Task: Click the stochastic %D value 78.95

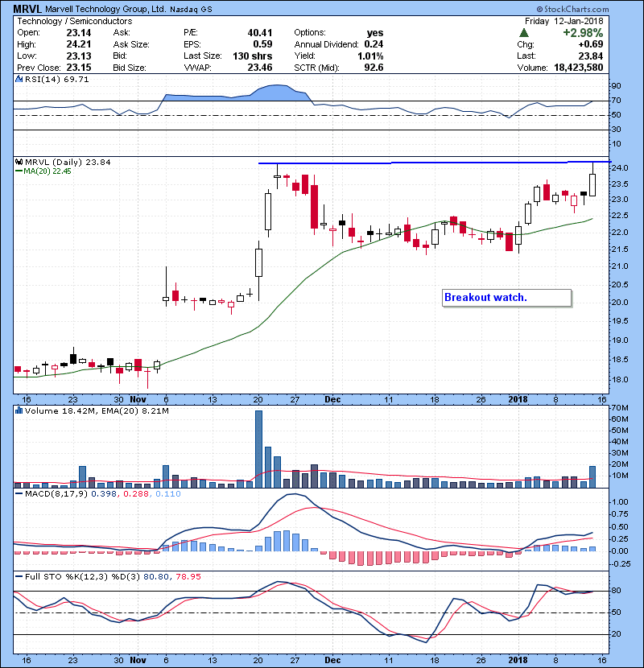Action: pos(188,577)
